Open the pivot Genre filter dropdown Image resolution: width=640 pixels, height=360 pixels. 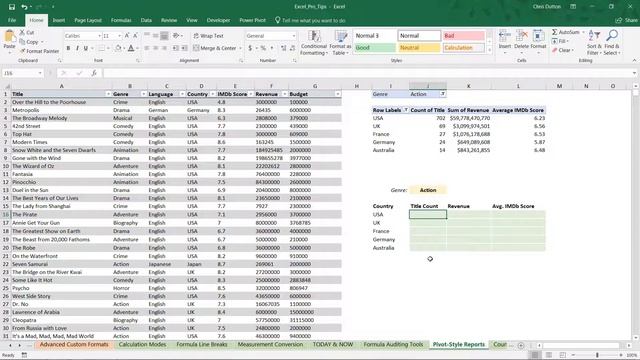tap(442, 94)
